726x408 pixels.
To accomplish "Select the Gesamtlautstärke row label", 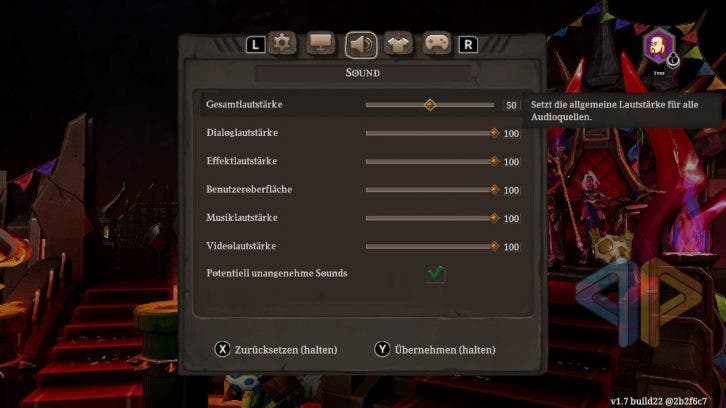I will pyautogui.click(x=244, y=105).
